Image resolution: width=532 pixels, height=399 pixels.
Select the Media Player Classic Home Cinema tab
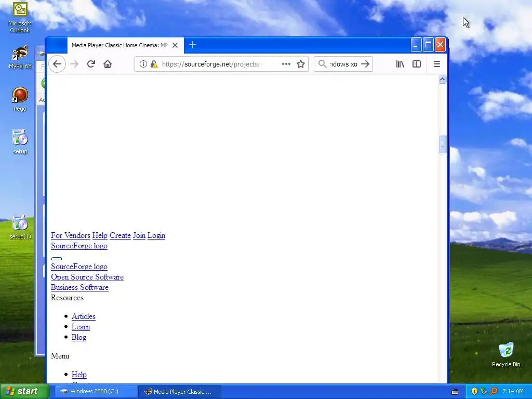126,45
